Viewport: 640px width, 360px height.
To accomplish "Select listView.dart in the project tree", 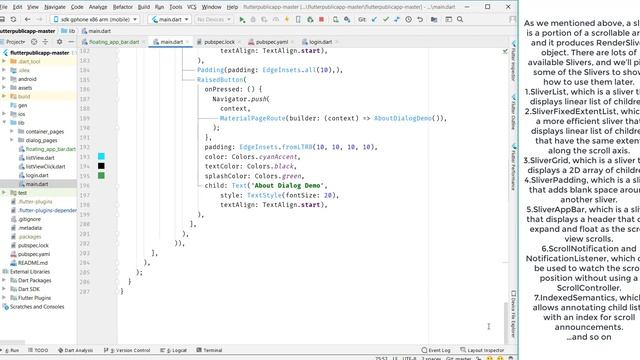I will (40, 158).
